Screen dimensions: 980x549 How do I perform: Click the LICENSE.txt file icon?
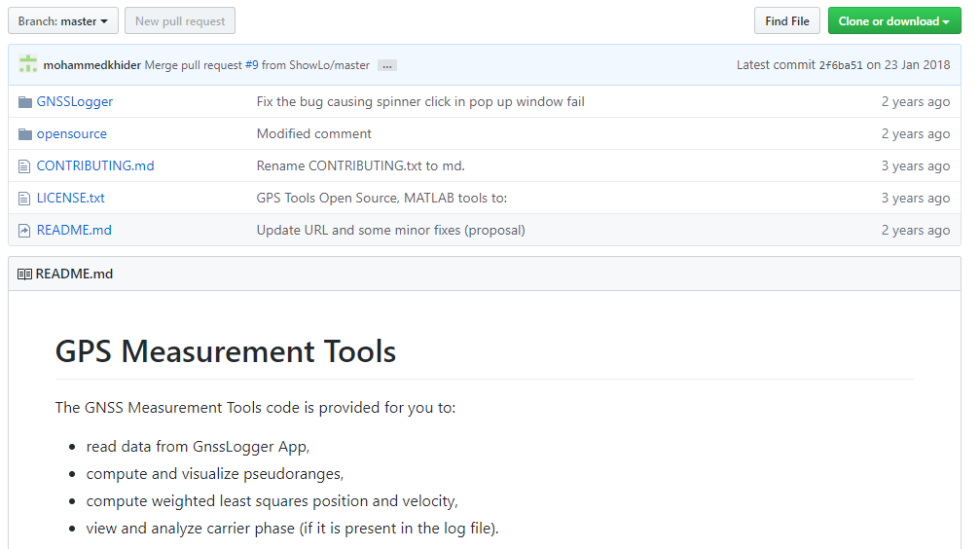click(25, 199)
